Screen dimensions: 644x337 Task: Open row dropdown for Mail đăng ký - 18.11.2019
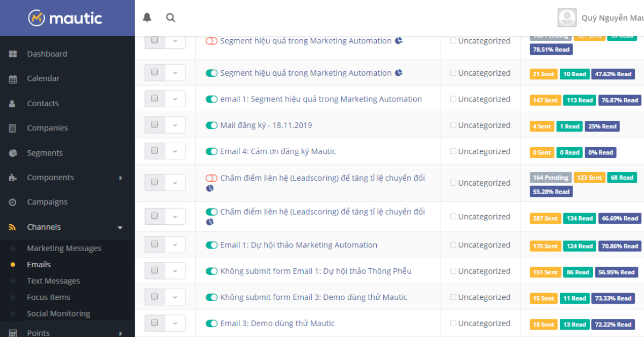(175, 125)
